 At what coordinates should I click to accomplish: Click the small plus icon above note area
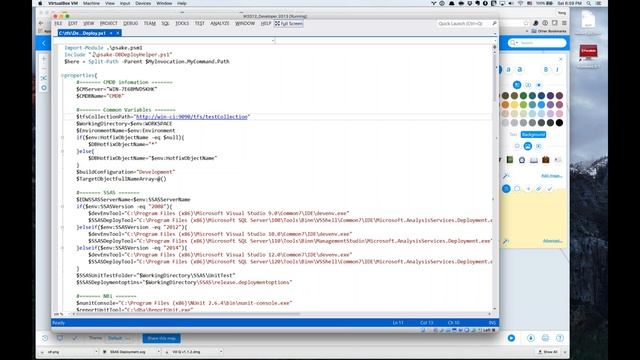pyautogui.click(x=528, y=189)
